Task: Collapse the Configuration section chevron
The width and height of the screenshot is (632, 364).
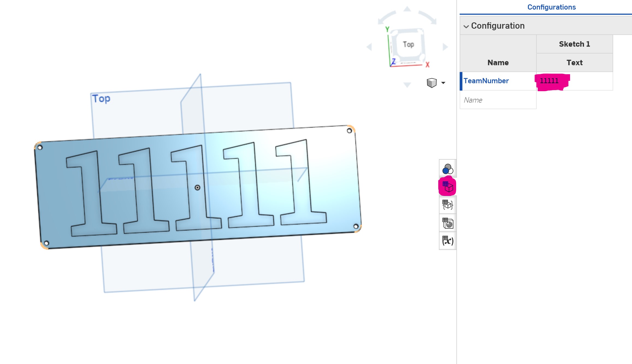Action: pyautogui.click(x=466, y=26)
